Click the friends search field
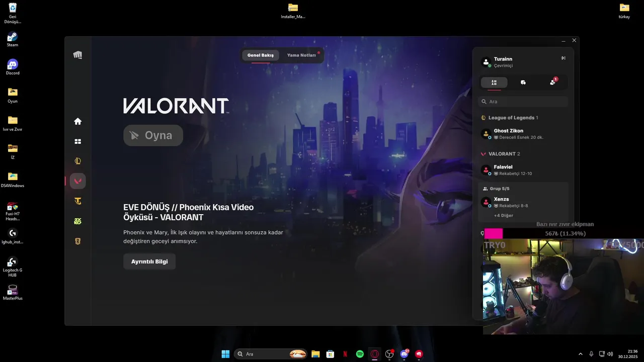This screenshot has width=644, height=362. [523, 102]
